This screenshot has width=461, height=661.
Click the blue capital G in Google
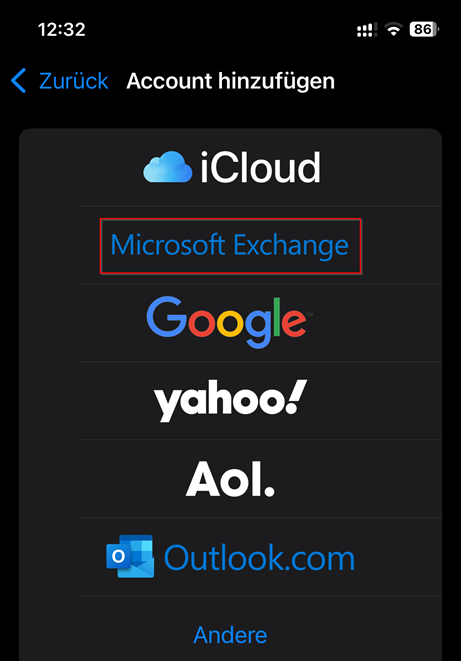click(x=166, y=315)
